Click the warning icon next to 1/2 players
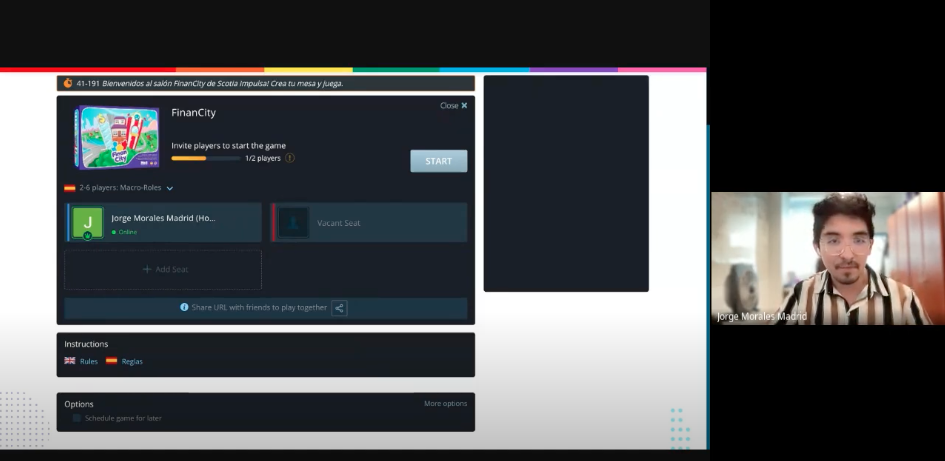The height and width of the screenshot is (461, 945). pyautogui.click(x=290, y=158)
